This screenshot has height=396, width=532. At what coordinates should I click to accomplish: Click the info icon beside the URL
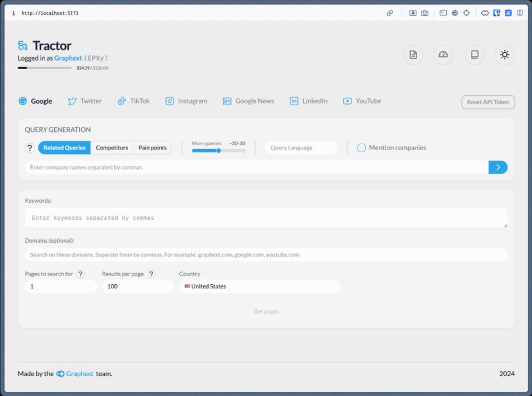pos(14,13)
